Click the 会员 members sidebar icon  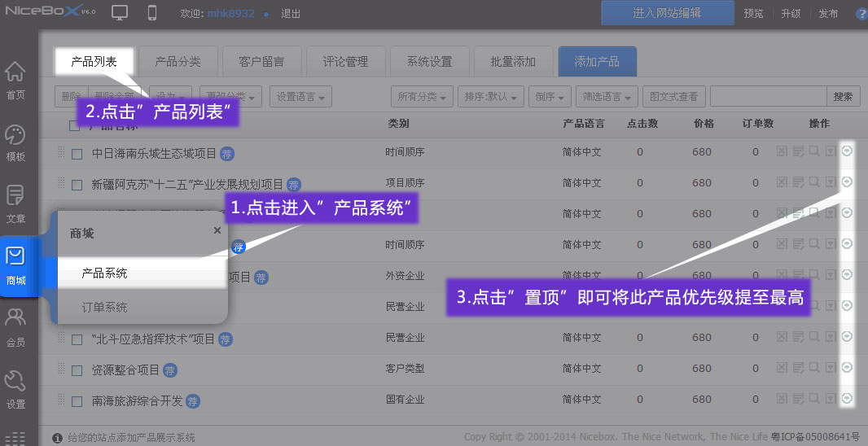pyautogui.click(x=15, y=326)
